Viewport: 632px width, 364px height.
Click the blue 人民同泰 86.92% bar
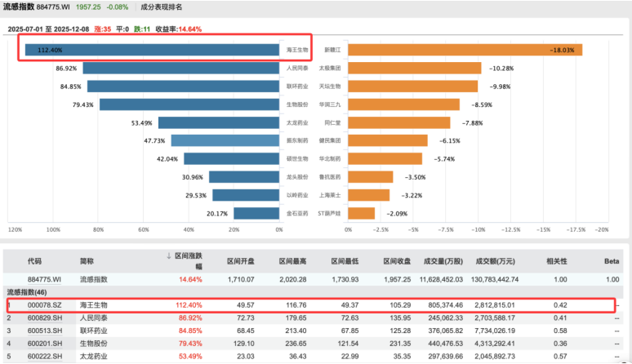point(180,68)
